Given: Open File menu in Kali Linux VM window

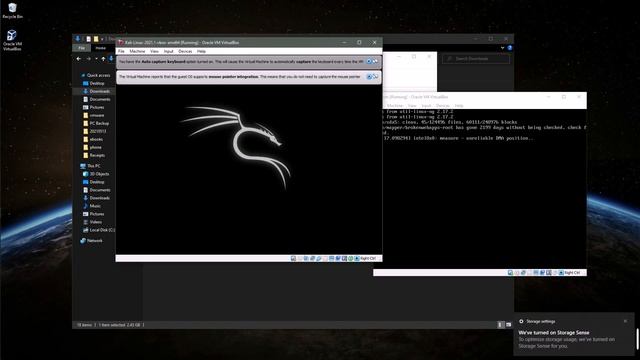Looking at the screenshot, I should pyautogui.click(x=121, y=51).
